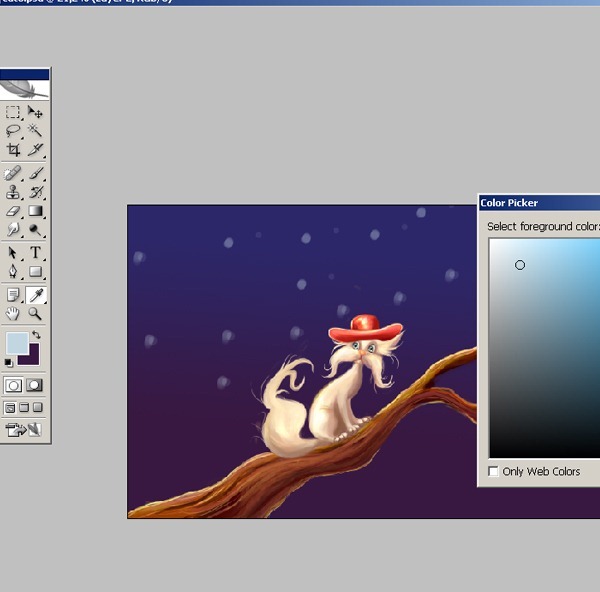The width and height of the screenshot is (600, 592).
Task: Choose the Eraser tool
Action: pos(13,211)
